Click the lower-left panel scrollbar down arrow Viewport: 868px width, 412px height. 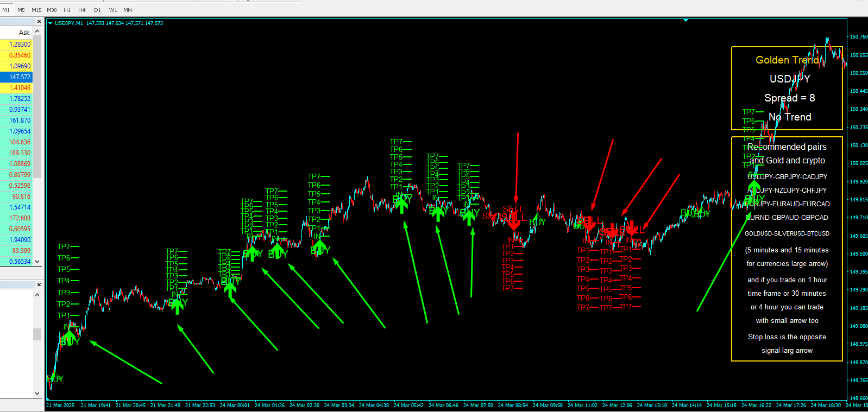point(37,394)
